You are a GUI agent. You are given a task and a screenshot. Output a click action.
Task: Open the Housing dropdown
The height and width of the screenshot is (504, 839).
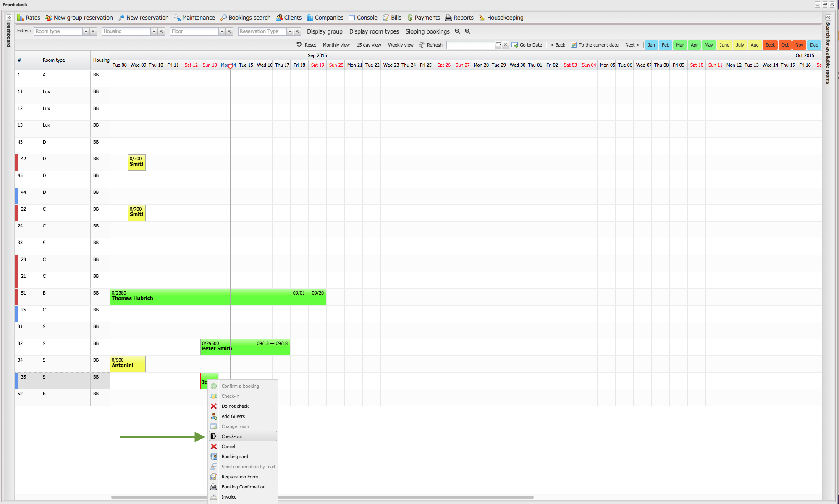pos(154,31)
